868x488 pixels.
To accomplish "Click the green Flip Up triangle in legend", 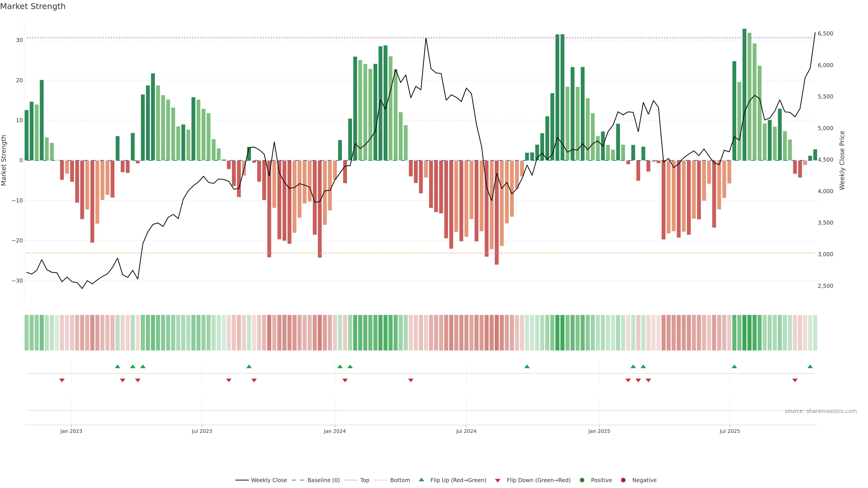I will (x=421, y=480).
